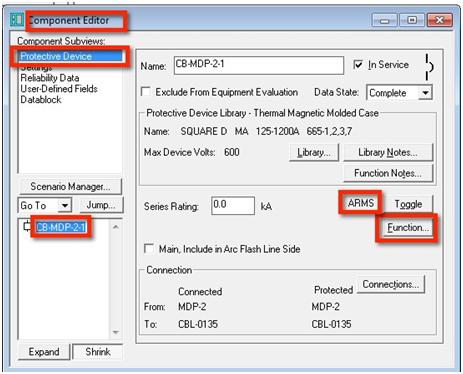Click the Jump button
Screen dimensions: 463x374
click(x=101, y=205)
